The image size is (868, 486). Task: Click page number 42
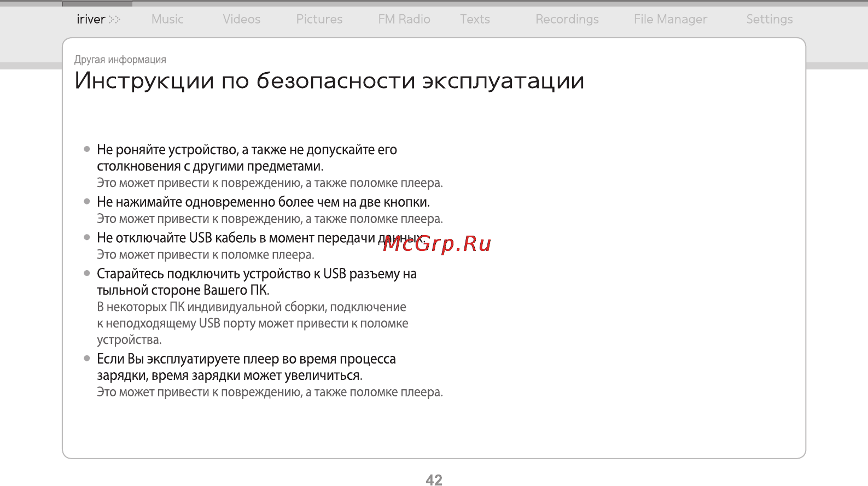tap(434, 480)
